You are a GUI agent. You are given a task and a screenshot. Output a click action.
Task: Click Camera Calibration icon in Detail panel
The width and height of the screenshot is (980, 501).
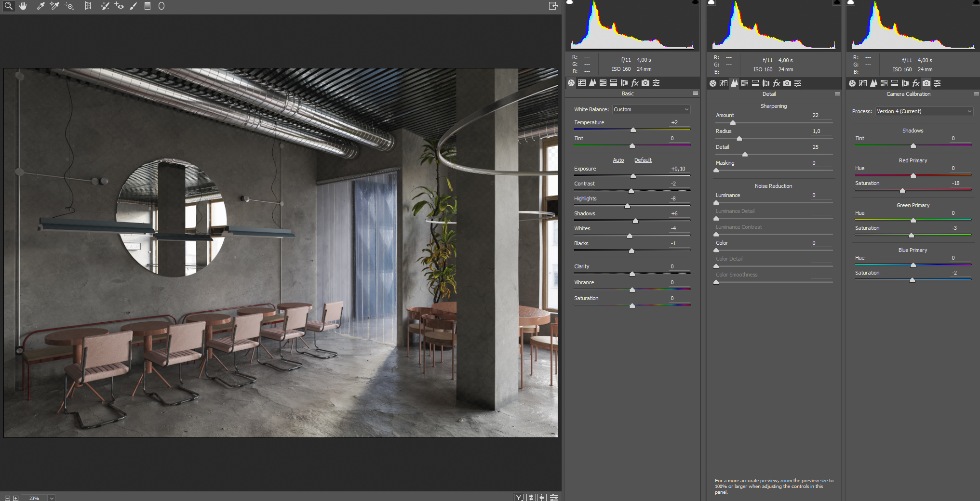(787, 83)
